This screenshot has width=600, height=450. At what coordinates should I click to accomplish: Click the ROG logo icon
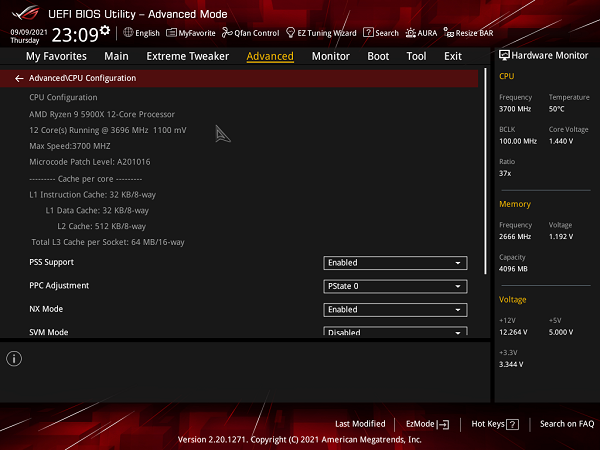pyautogui.click(x=25, y=13)
